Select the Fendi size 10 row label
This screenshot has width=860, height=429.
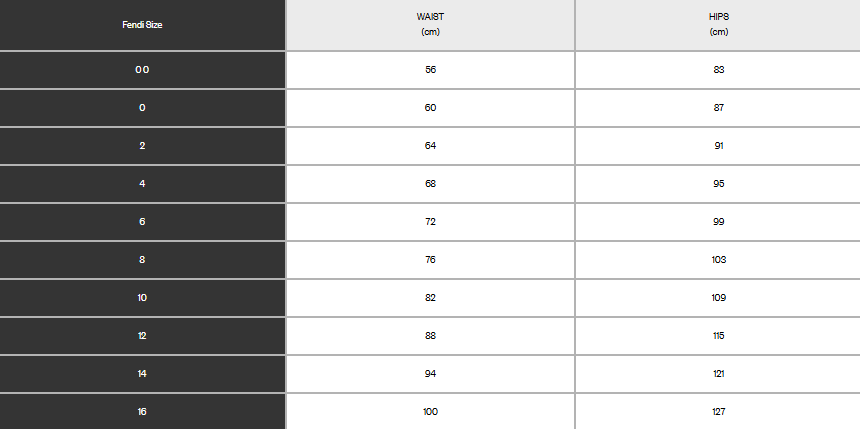click(x=142, y=298)
